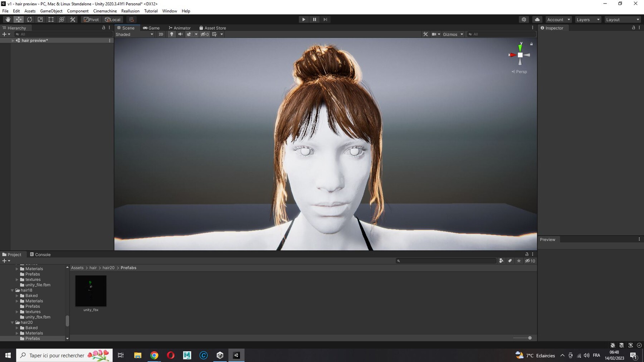Toggle scene audio
The width and height of the screenshot is (644, 362).
pyautogui.click(x=180, y=34)
